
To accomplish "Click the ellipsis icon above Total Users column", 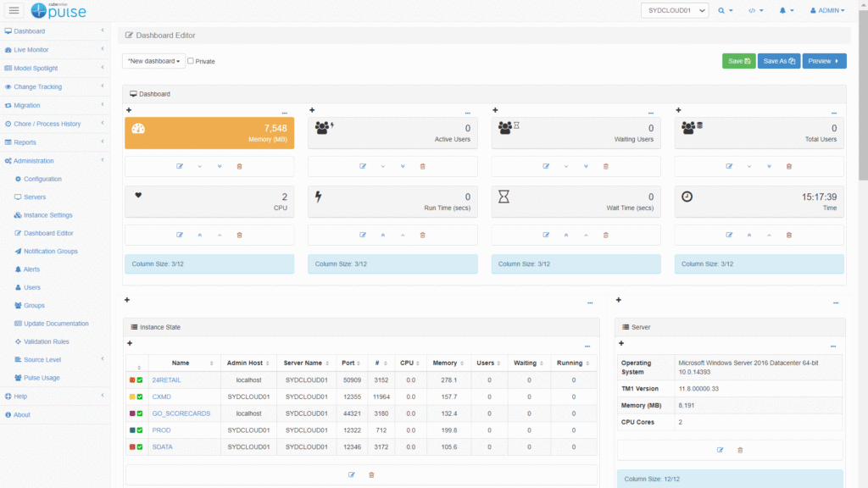I will pyautogui.click(x=833, y=112).
